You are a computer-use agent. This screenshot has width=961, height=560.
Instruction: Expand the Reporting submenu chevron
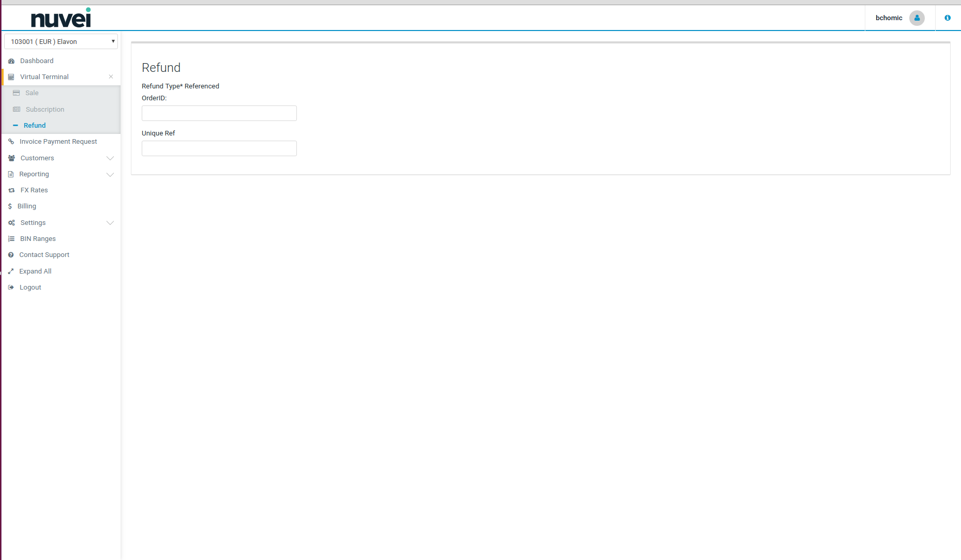(110, 174)
